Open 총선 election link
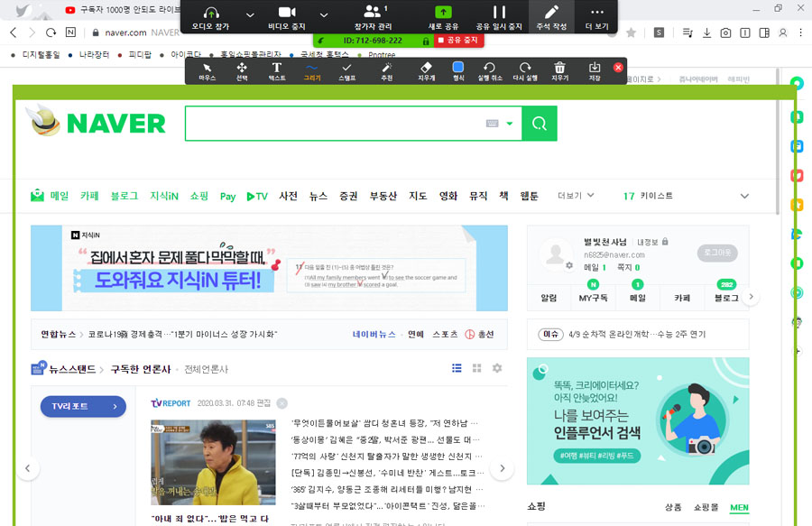 (x=479, y=335)
